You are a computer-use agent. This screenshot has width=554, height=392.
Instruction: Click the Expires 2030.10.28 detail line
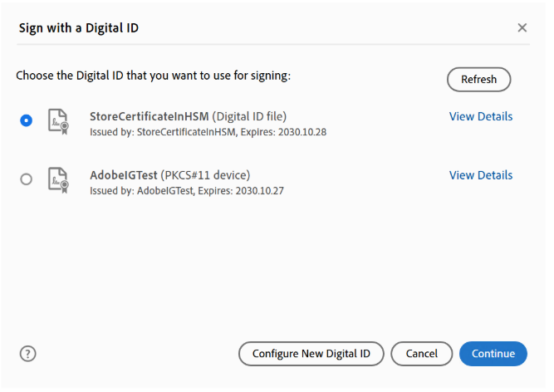click(208, 132)
